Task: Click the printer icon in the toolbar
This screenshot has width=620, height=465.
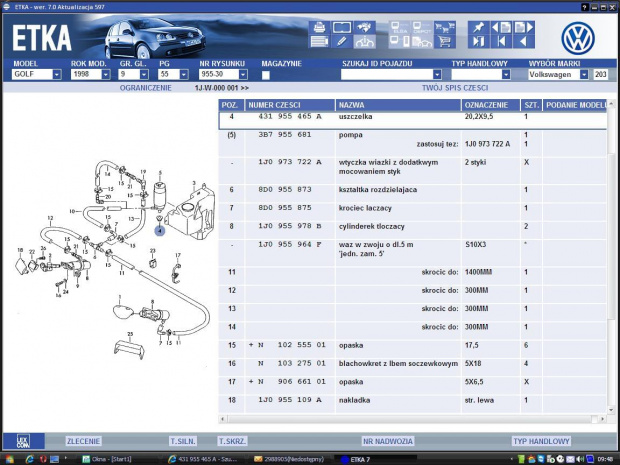Action: coord(319,27)
